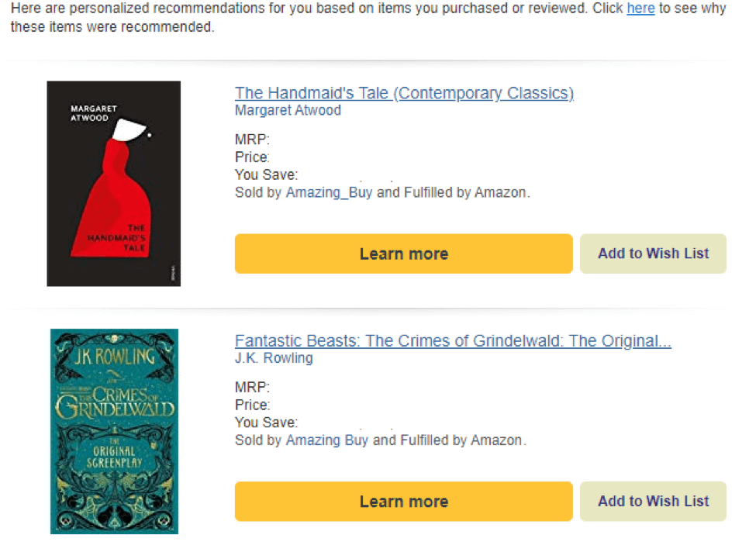View Margaret Atwood's author page
Image resolution: width=756 pixels, height=559 pixels.
[x=288, y=110]
